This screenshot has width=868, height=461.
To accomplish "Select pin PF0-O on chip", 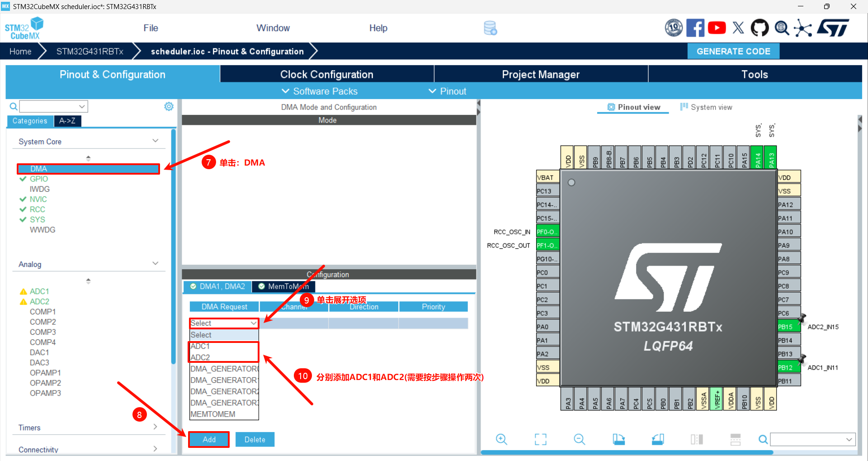I will tap(547, 232).
